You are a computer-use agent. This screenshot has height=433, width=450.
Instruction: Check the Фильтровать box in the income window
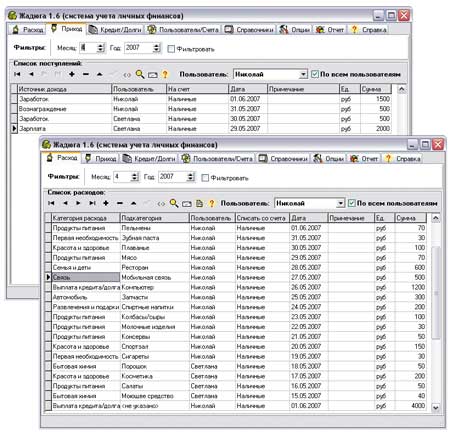(x=171, y=49)
